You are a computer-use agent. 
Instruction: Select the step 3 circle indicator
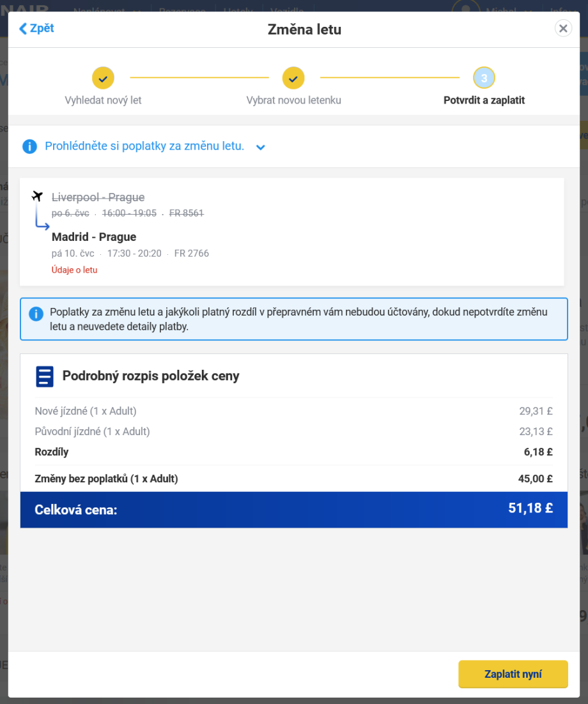pyautogui.click(x=484, y=78)
